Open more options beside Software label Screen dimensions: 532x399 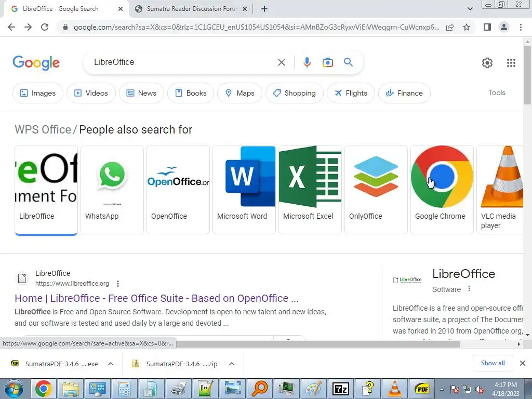pos(469,289)
